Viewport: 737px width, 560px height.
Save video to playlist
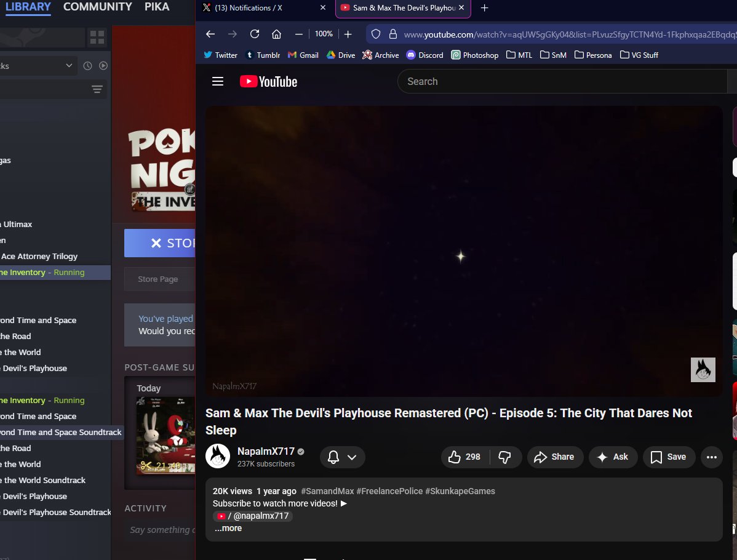click(x=668, y=457)
